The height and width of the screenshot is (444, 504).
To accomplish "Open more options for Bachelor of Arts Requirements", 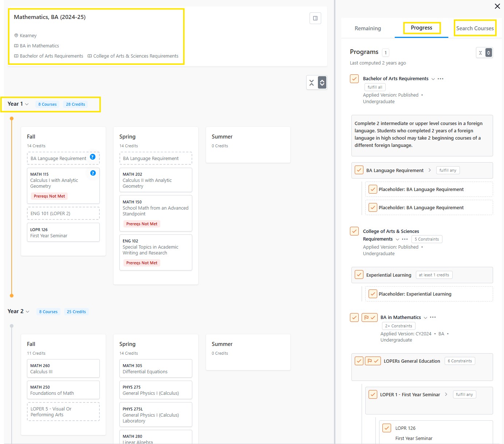I will (441, 79).
